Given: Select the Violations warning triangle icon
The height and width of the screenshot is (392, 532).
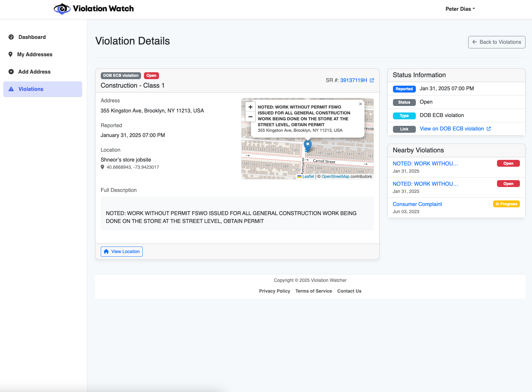Looking at the screenshot, I should [x=11, y=89].
